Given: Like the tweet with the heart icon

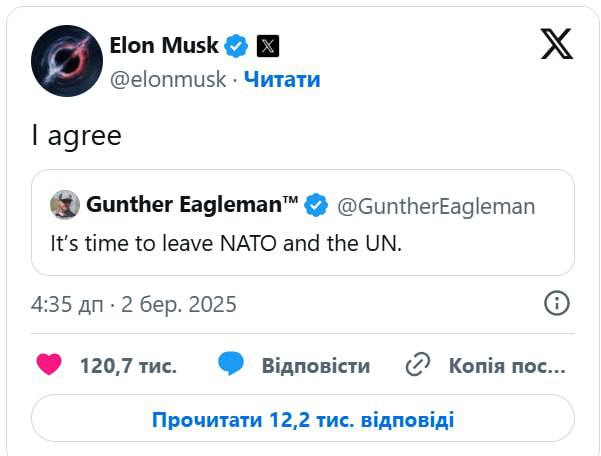Looking at the screenshot, I should click(48, 365).
